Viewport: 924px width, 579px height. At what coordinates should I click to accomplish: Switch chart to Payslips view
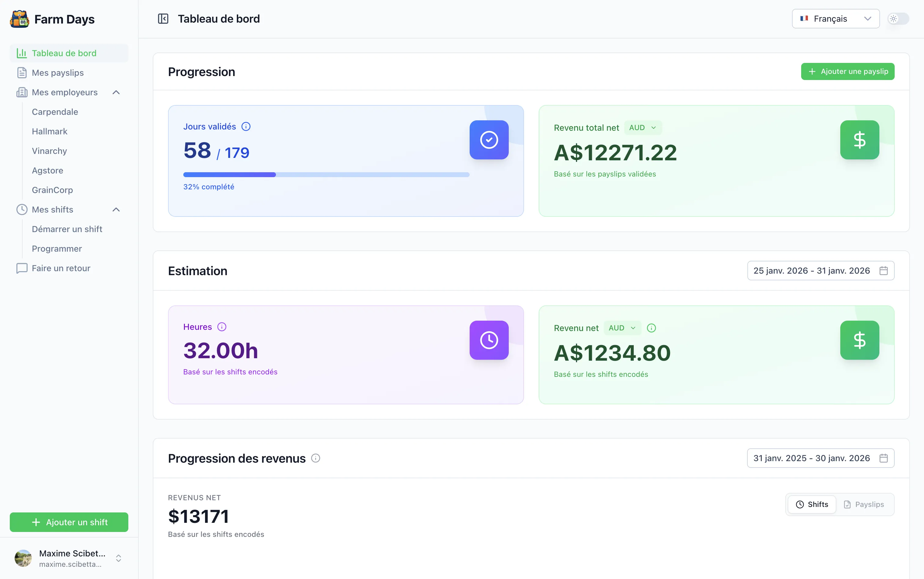pyautogui.click(x=864, y=504)
